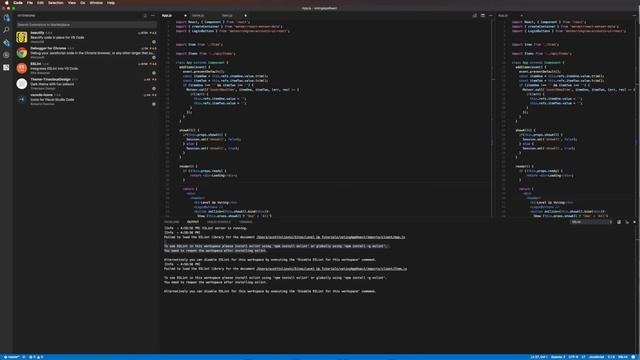This screenshot has width=640, height=360.
Task: Open the File menu
Action: coord(30,2)
